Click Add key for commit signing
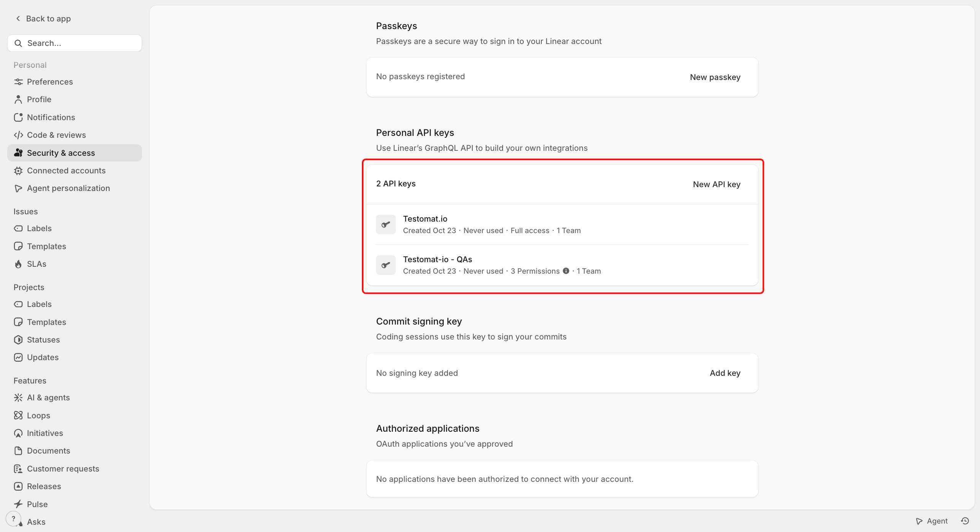Screen dimensions: 980x532 [x=725, y=373]
